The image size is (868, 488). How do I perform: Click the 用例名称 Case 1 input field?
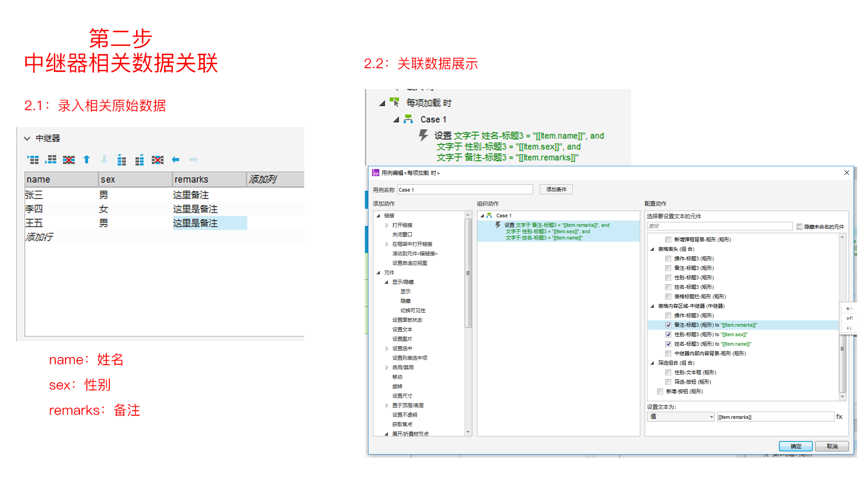(x=465, y=189)
